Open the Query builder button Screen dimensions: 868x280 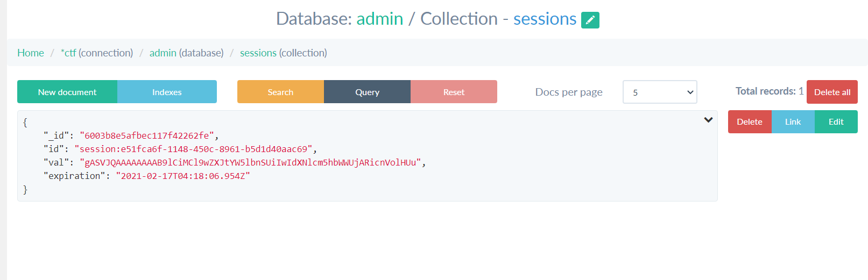[x=367, y=92]
